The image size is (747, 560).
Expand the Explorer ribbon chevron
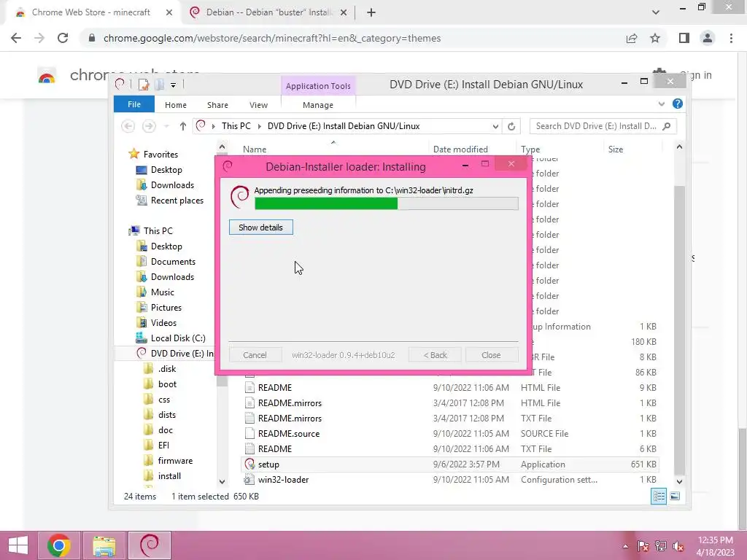tap(661, 104)
